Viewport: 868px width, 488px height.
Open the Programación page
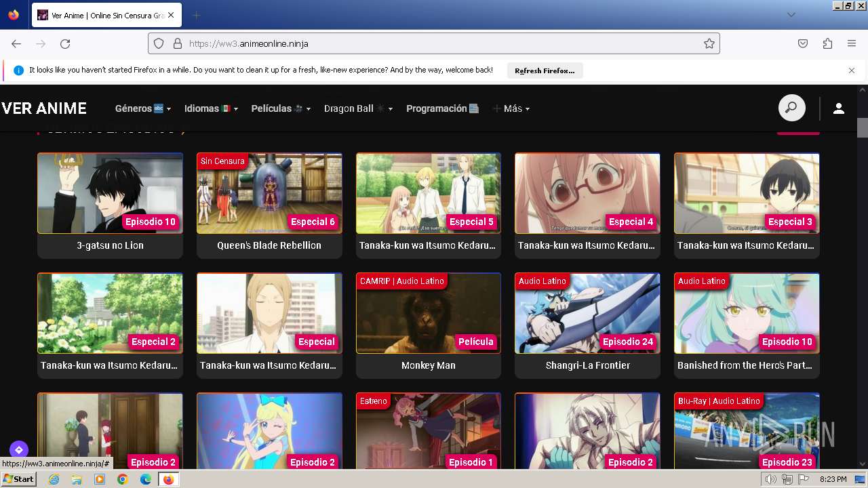[443, 108]
